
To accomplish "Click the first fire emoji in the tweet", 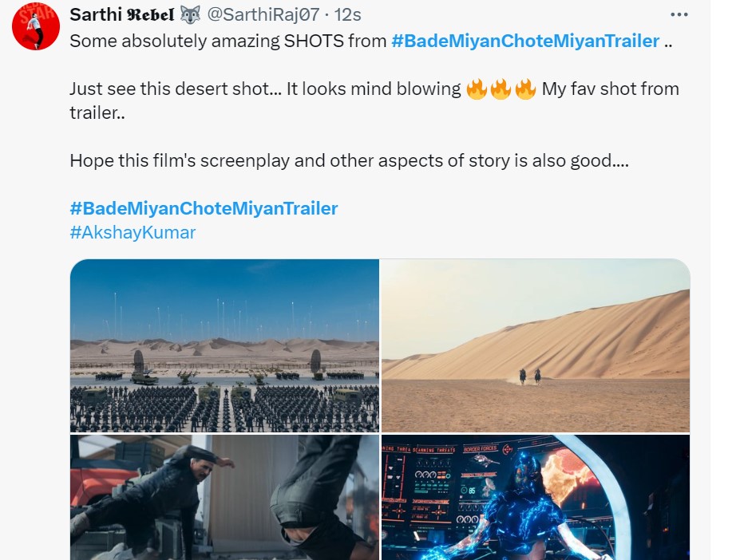I will [477, 89].
